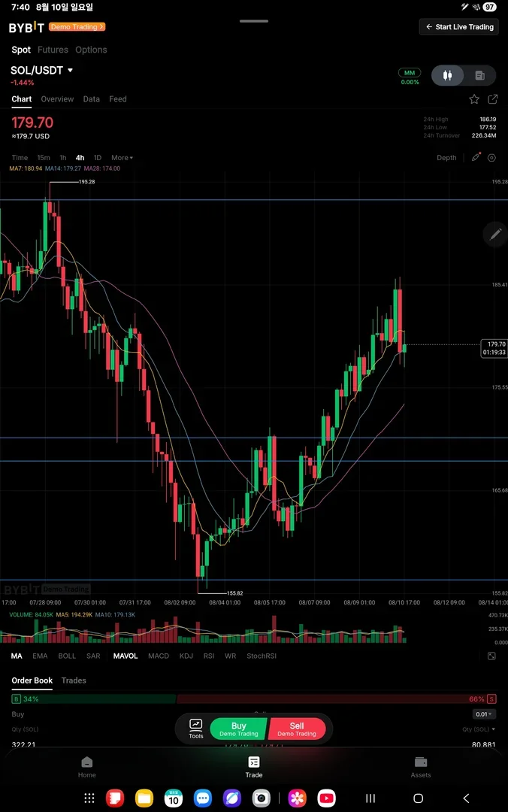
Task: Open the Assets wallet tab
Action: [421, 767]
